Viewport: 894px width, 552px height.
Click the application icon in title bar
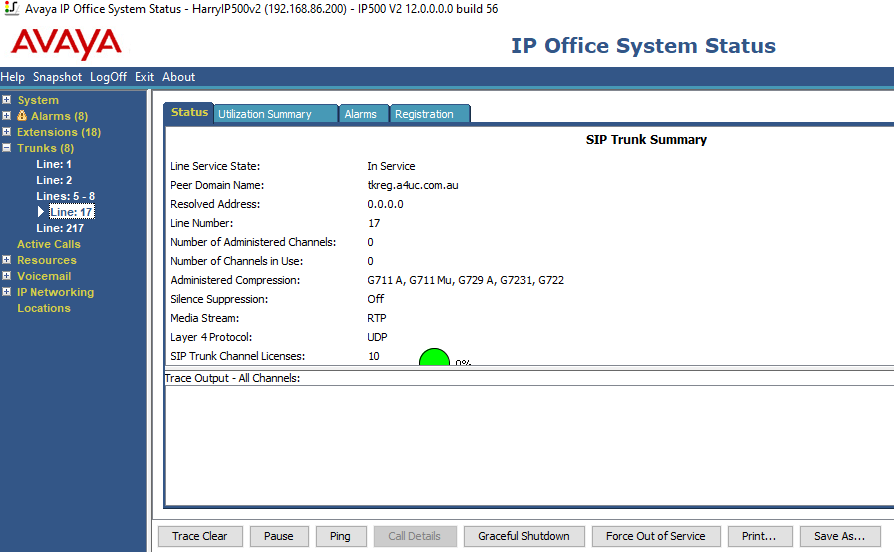tap(11, 9)
